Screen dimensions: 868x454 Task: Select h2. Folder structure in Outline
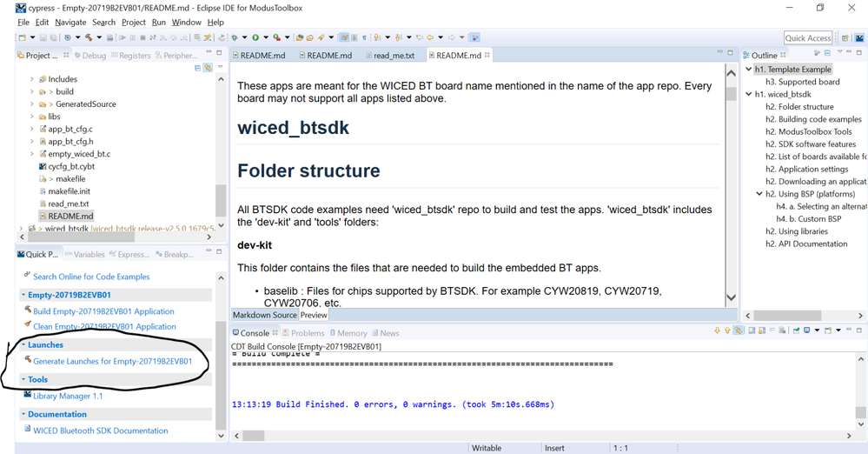tap(799, 106)
